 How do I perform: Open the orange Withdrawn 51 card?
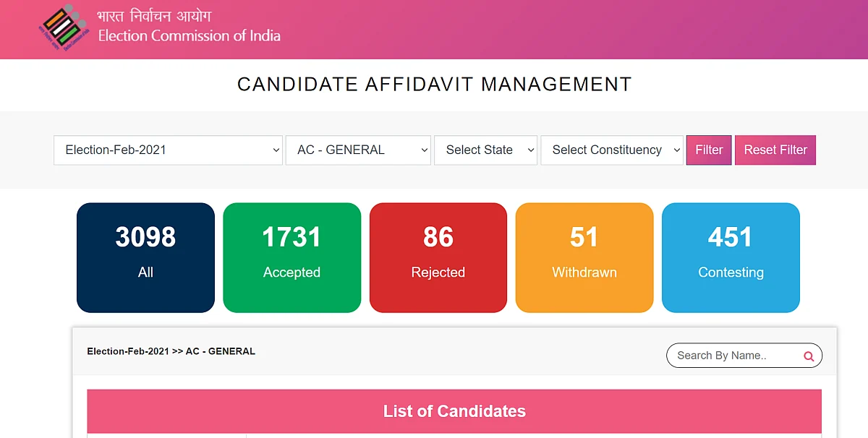coord(584,257)
